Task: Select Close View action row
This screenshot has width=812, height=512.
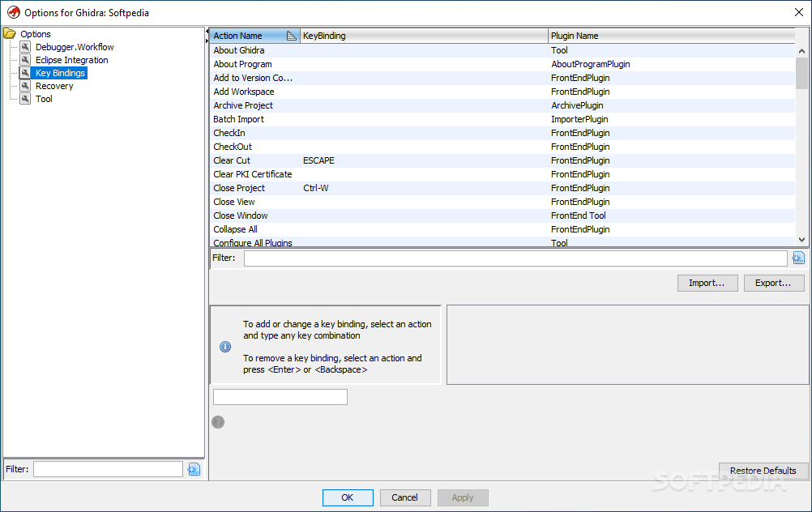Action: pos(502,202)
